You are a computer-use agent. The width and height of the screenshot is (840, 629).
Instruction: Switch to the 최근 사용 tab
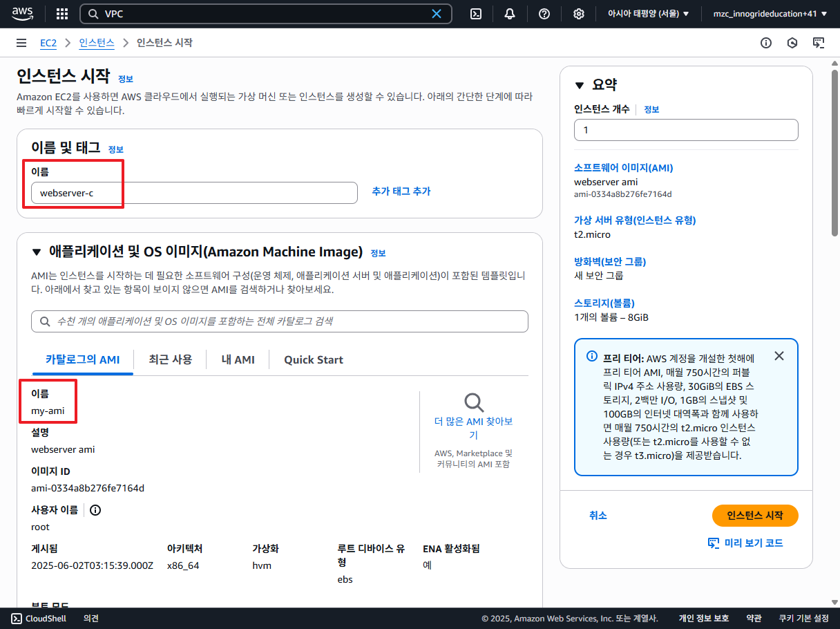coord(170,359)
